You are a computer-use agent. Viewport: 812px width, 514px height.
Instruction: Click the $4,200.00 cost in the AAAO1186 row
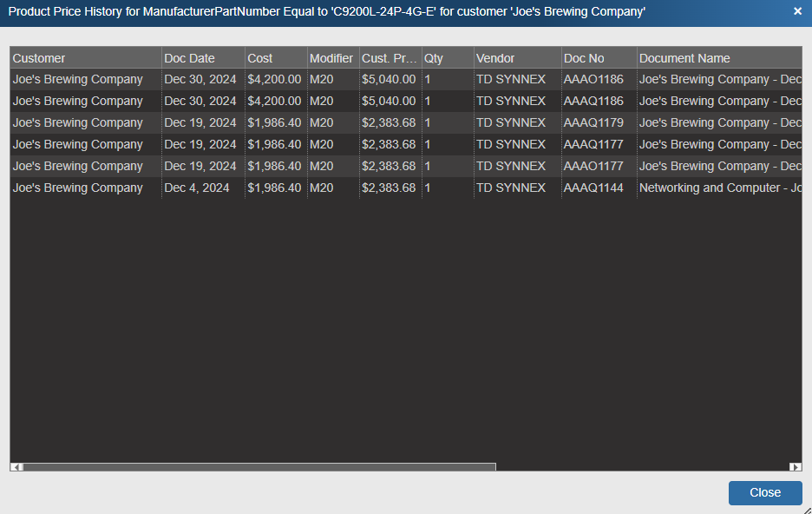tap(274, 79)
